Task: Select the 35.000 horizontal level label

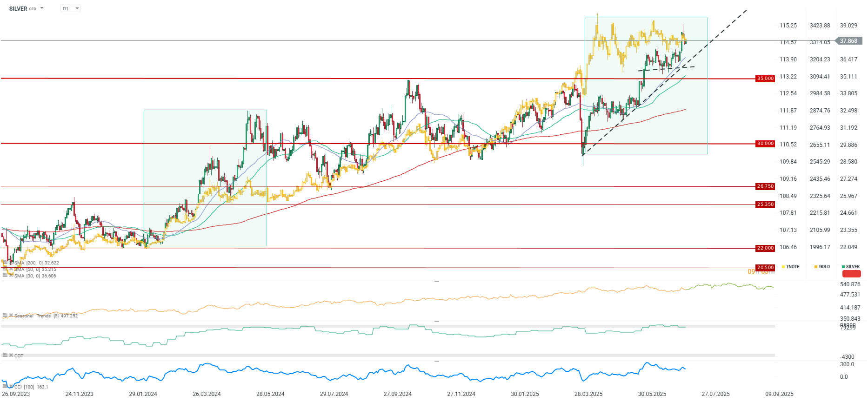Action: point(765,79)
